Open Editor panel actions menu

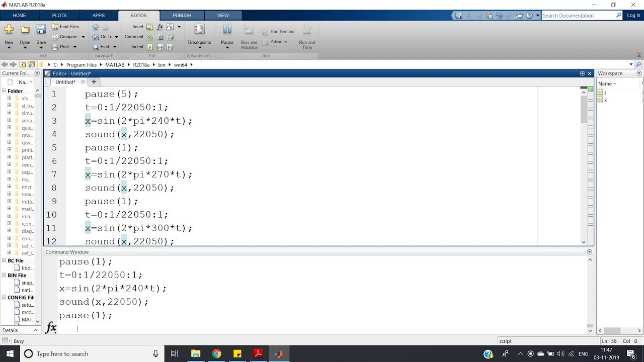583,73
